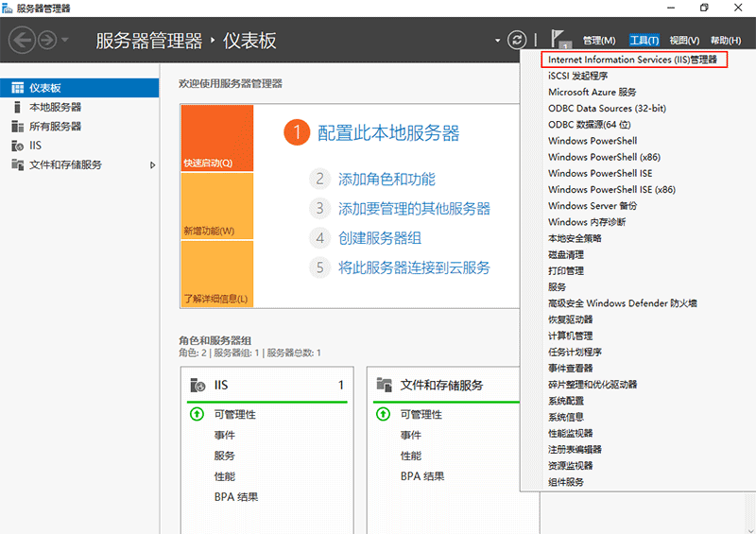
Task: Click the 添加角色和功能 link
Action: tap(387, 179)
